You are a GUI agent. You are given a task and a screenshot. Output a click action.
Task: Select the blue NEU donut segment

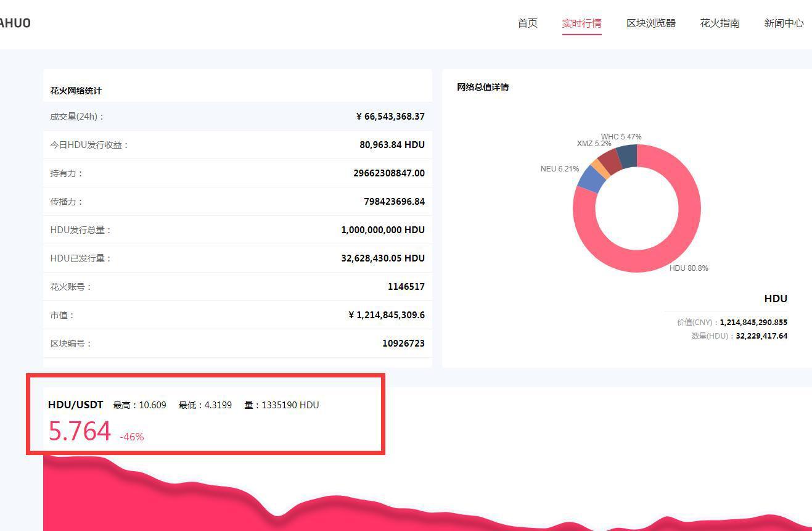590,179
